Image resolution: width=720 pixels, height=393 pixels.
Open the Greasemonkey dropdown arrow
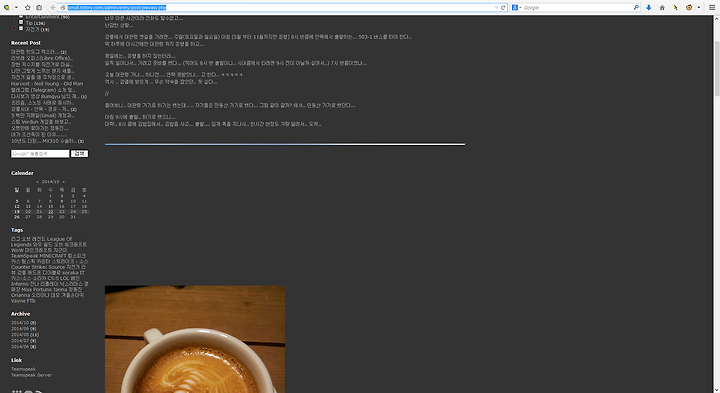click(698, 7)
